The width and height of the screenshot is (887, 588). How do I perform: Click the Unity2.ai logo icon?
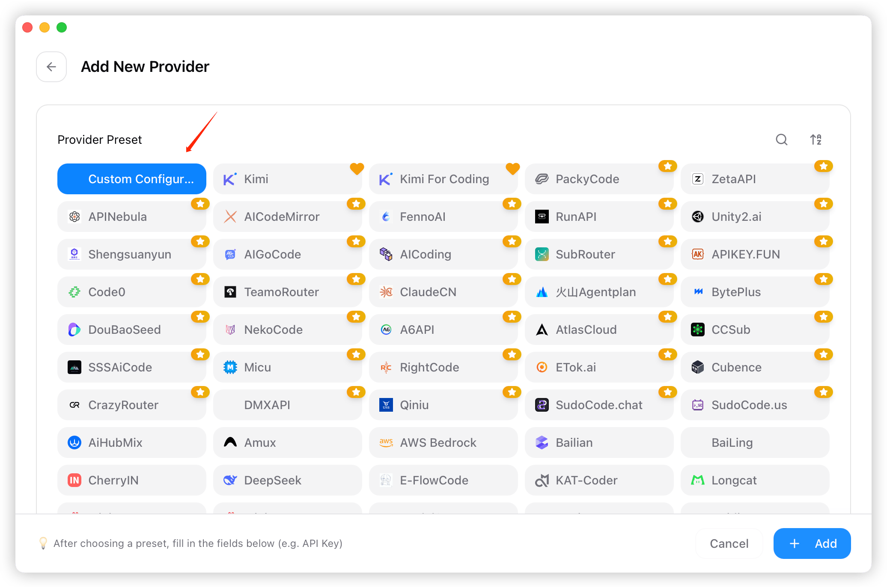pos(698,217)
